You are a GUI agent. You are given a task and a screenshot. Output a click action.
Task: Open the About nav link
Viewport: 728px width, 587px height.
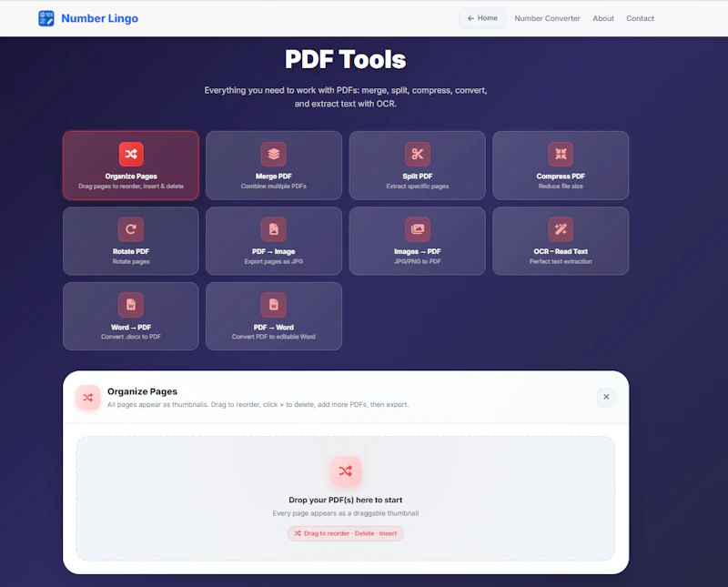point(603,18)
